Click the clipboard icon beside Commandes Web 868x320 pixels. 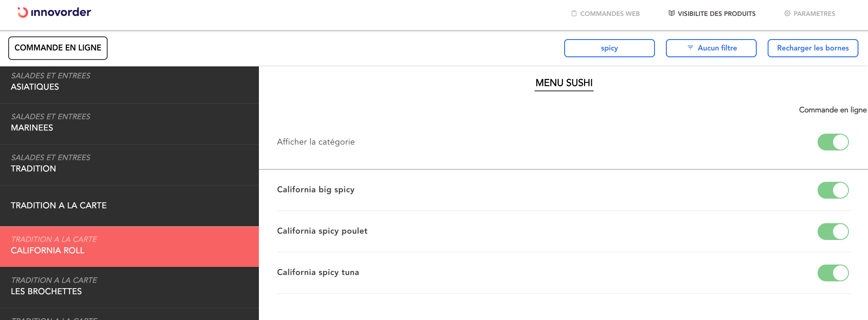[x=574, y=14]
